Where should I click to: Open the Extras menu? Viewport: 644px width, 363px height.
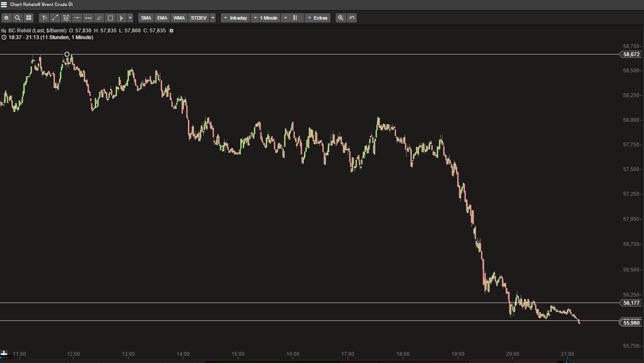(318, 18)
